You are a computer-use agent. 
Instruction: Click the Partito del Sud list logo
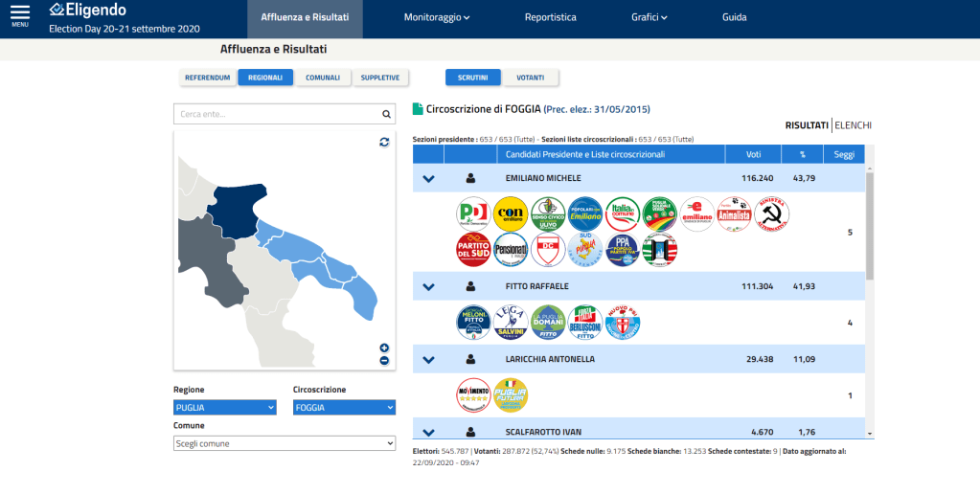tap(473, 250)
